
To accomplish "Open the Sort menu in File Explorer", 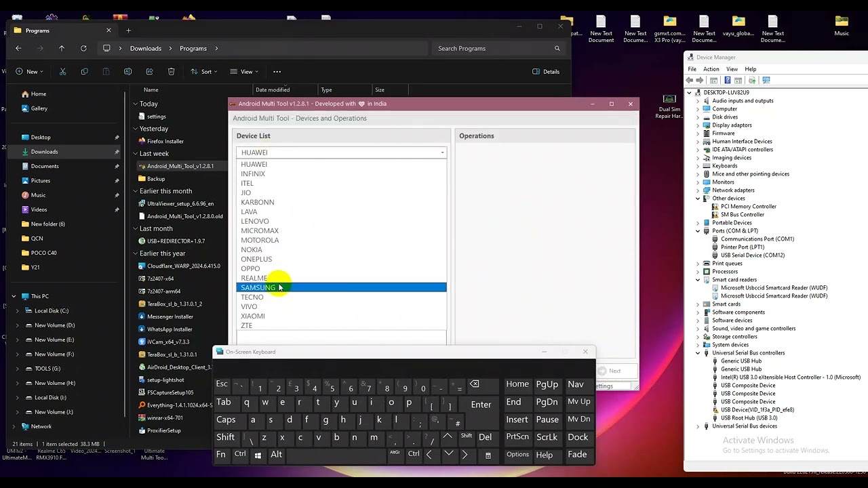I will 204,71.
